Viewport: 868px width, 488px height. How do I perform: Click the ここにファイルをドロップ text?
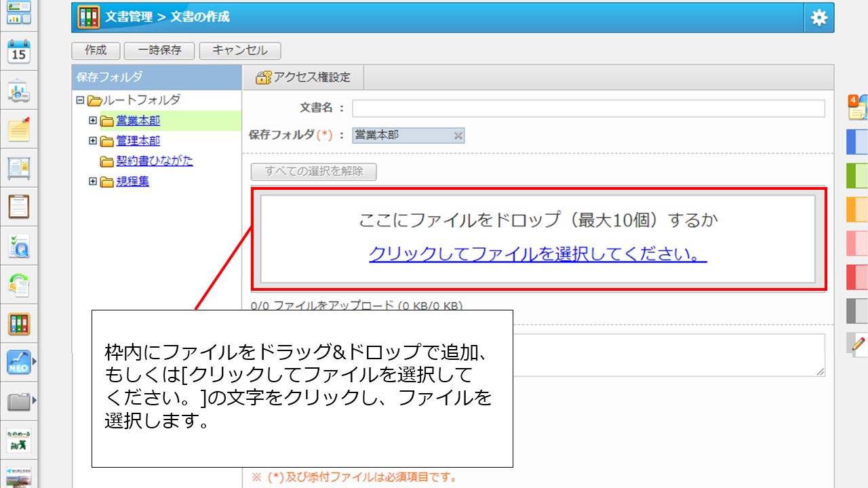click(538, 220)
